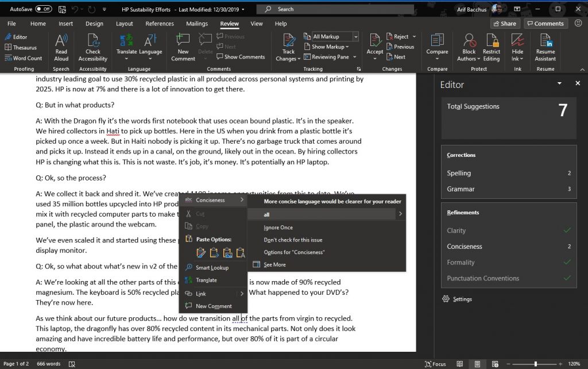The image size is (588, 369).
Task: Open Resume Assistant
Action: [x=546, y=47]
